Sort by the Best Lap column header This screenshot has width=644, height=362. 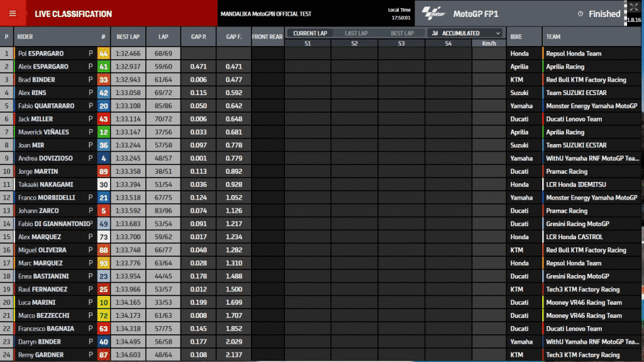point(128,37)
